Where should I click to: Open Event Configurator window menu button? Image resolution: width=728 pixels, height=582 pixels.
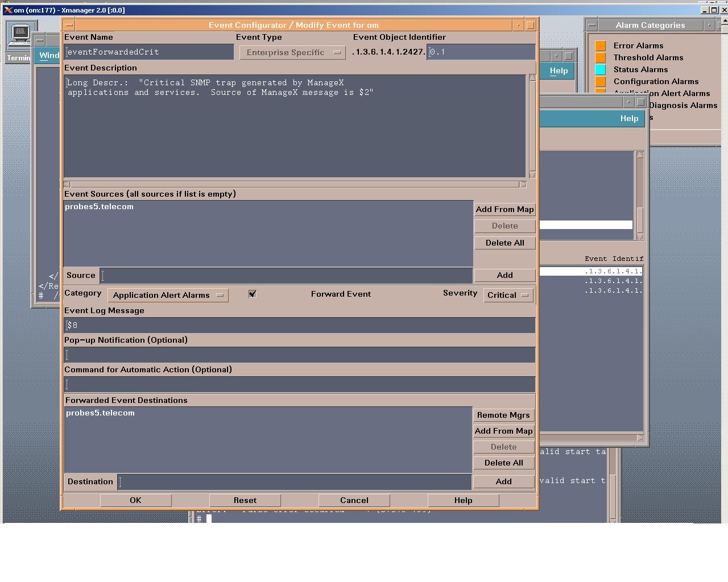point(68,25)
